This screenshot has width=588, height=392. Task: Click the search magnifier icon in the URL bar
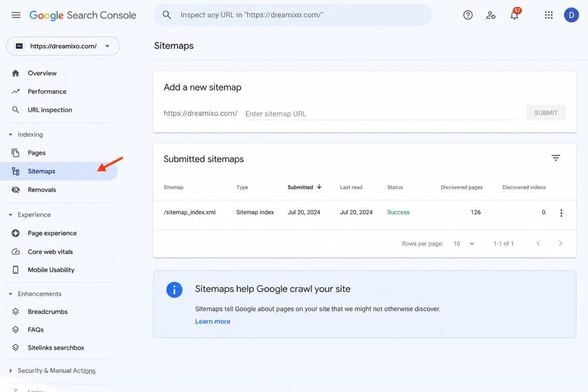coord(167,15)
